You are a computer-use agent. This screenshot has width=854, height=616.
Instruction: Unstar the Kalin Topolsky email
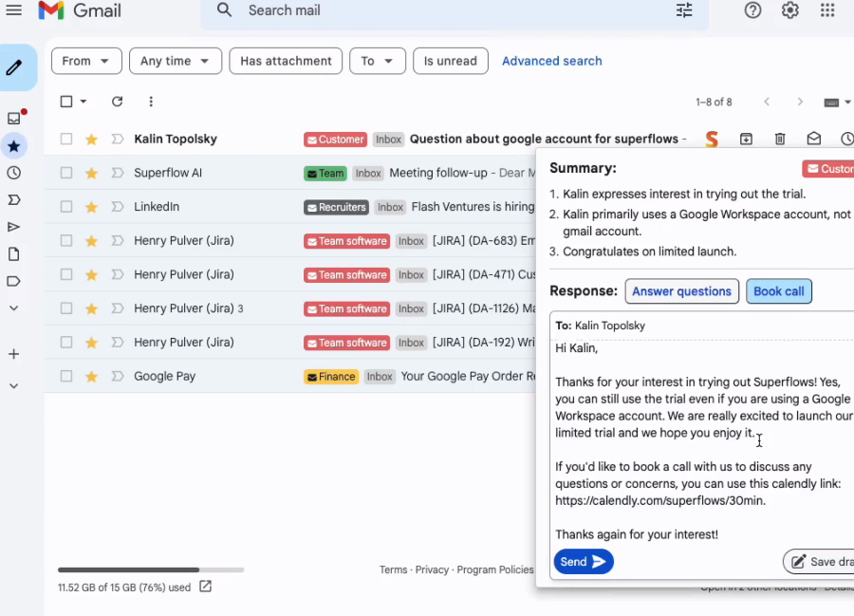coord(91,139)
